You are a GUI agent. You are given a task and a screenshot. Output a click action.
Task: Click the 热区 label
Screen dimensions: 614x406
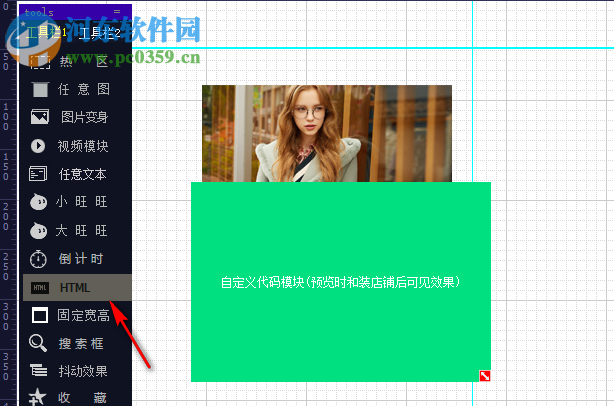coord(84,61)
